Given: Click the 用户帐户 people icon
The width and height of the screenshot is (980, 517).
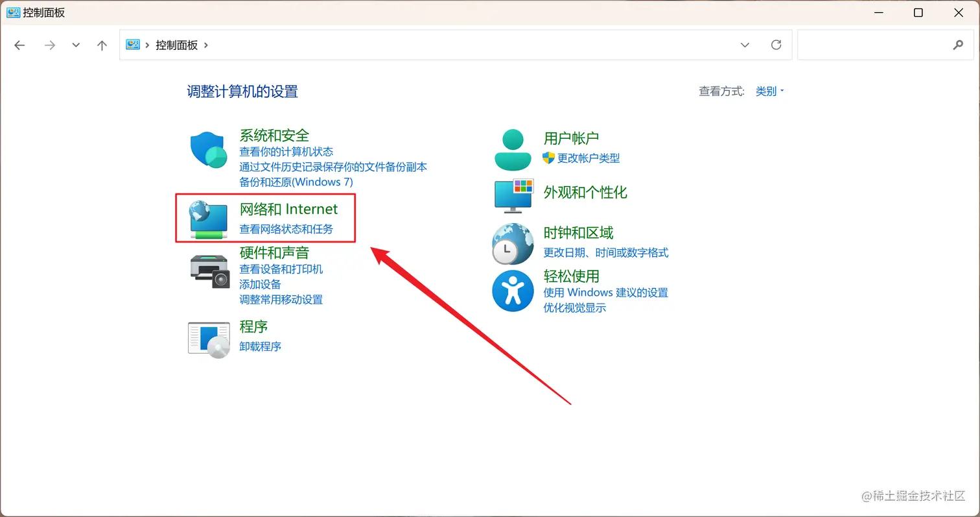Looking at the screenshot, I should click(x=512, y=148).
